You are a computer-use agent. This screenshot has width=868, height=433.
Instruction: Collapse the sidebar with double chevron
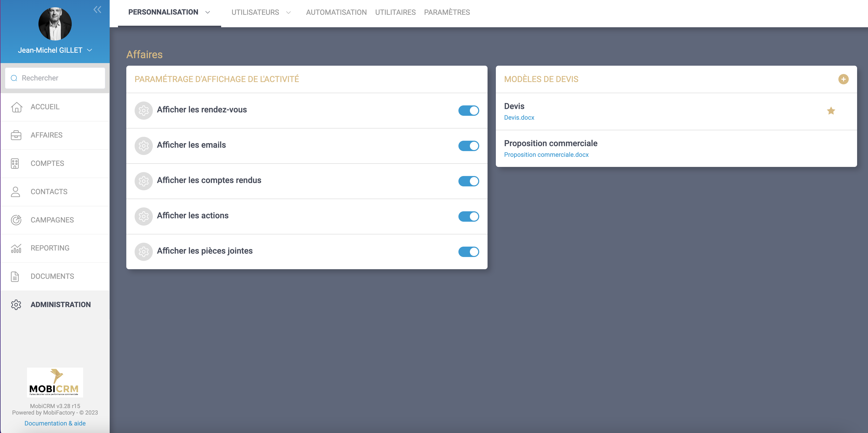[x=97, y=9]
